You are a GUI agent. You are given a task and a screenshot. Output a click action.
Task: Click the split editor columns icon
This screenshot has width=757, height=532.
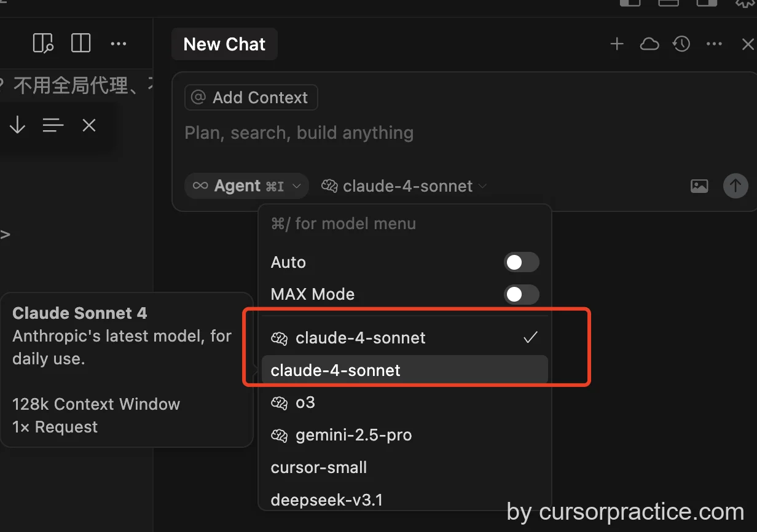pyautogui.click(x=81, y=44)
